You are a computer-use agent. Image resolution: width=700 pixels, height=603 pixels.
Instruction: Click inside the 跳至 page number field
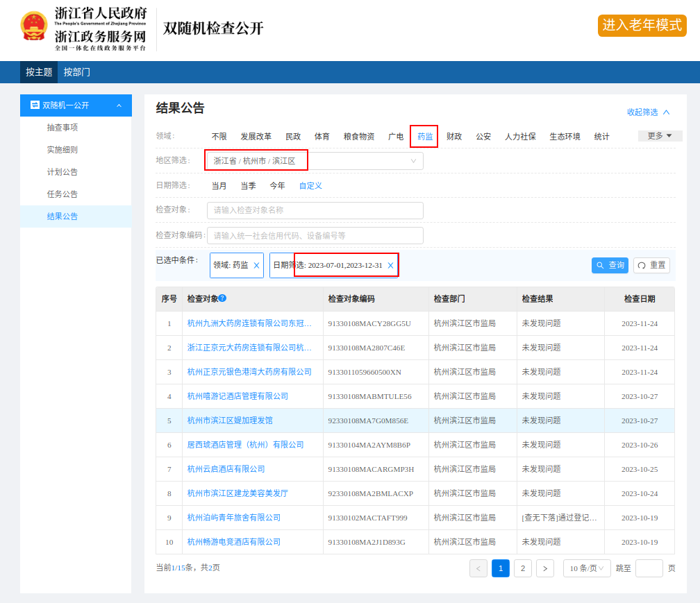click(649, 568)
